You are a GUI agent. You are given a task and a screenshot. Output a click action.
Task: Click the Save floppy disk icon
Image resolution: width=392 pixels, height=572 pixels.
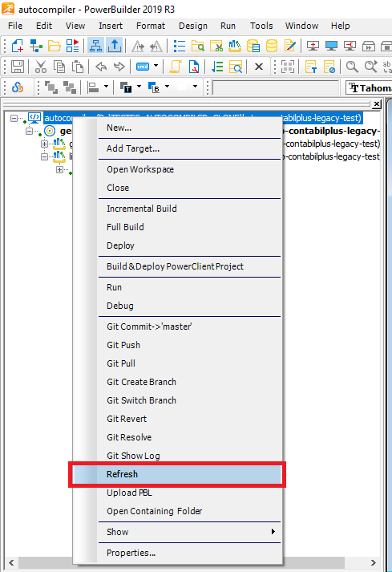coord(18,67)
